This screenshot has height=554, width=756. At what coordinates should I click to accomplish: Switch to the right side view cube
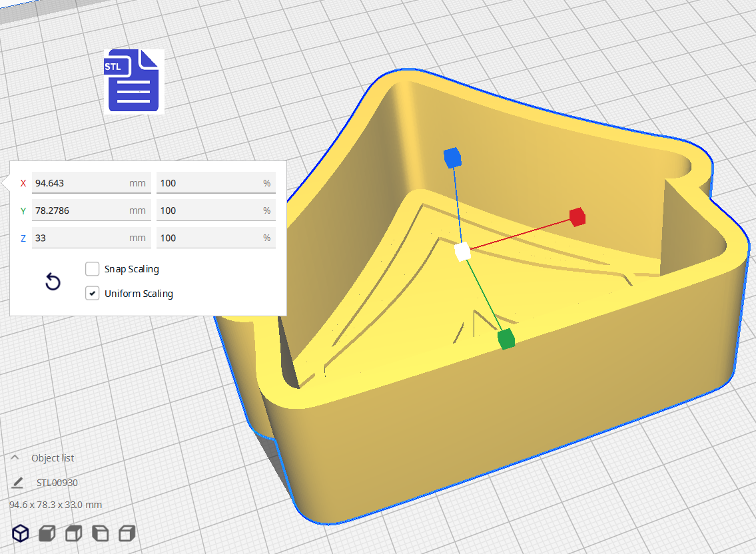pos(127,533)
